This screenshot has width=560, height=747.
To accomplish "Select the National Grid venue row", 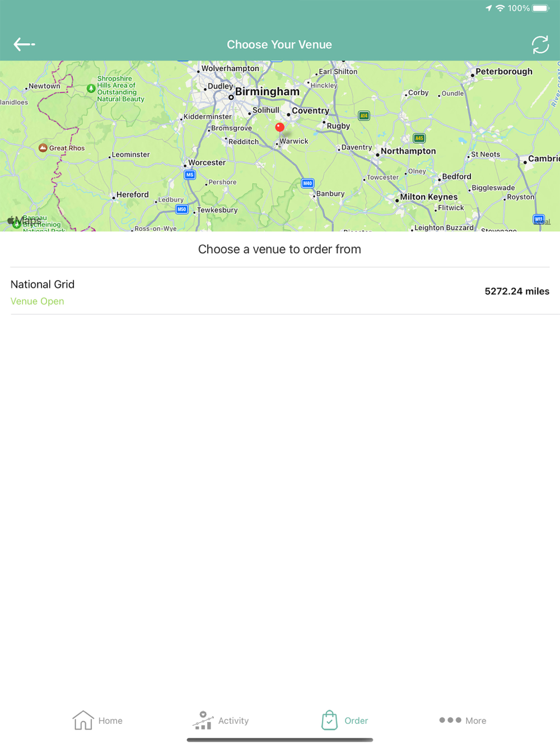I will point(280,291).
